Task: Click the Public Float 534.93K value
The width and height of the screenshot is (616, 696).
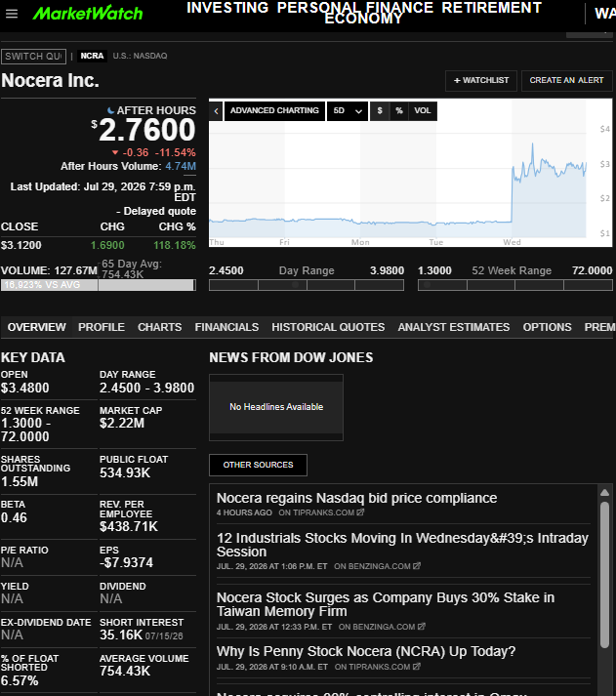Action: [x=125, y=472]
